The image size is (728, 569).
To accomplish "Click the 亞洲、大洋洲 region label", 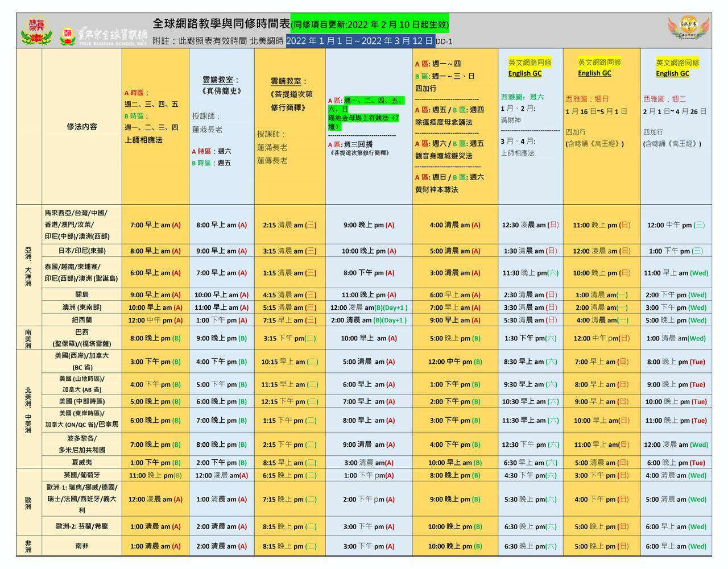I will [28, 265].
